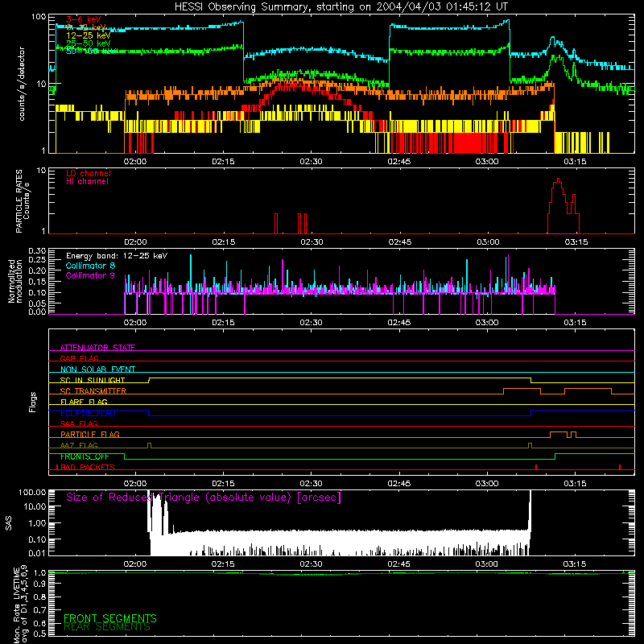This screenshot has height=644, width=644.
Task: Click the Energy band: 12-25 keV label
Action: [117, 256]
